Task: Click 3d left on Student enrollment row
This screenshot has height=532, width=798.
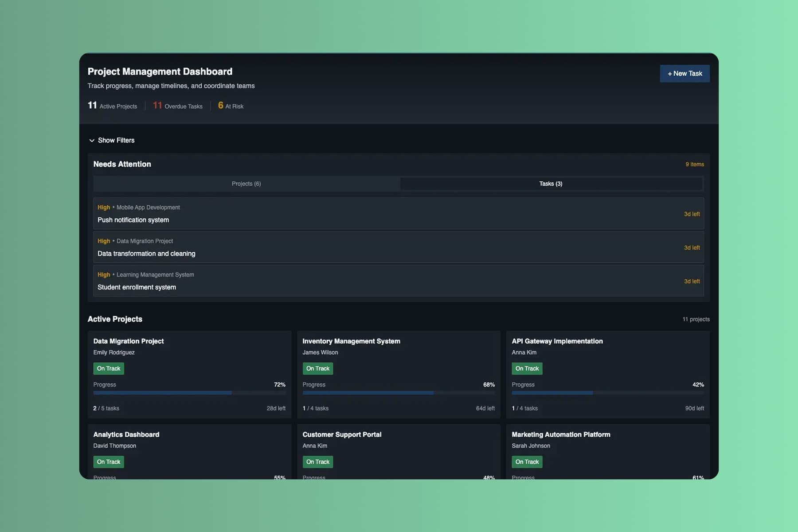Action: [692, 282]
